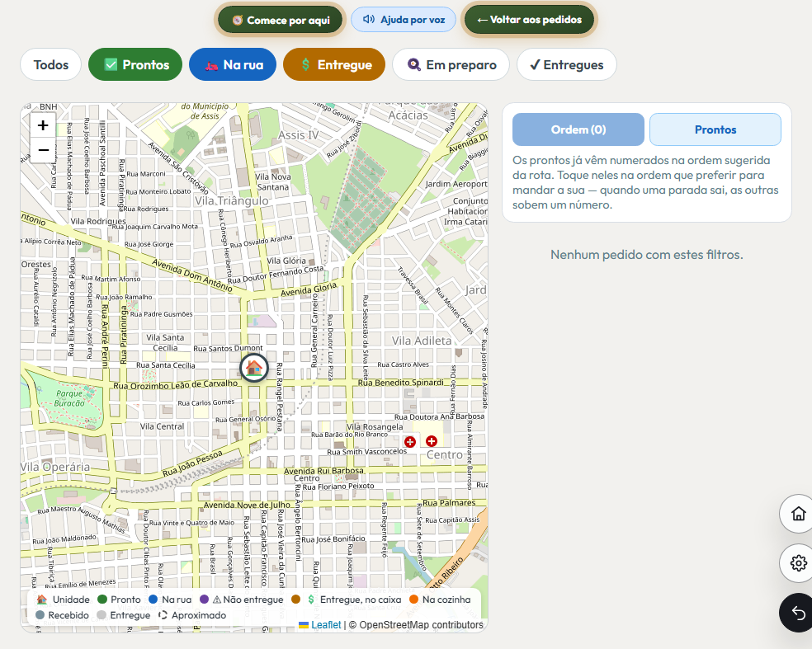The image size is (812, 649).
Task: Click the Vila Triângulo map label
Action: 232,201
